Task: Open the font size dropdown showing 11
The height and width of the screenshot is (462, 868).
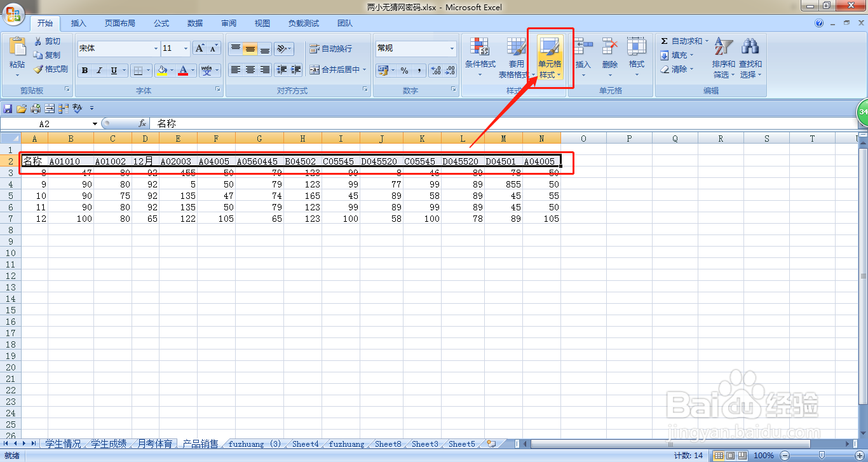Action: [186, 48]
